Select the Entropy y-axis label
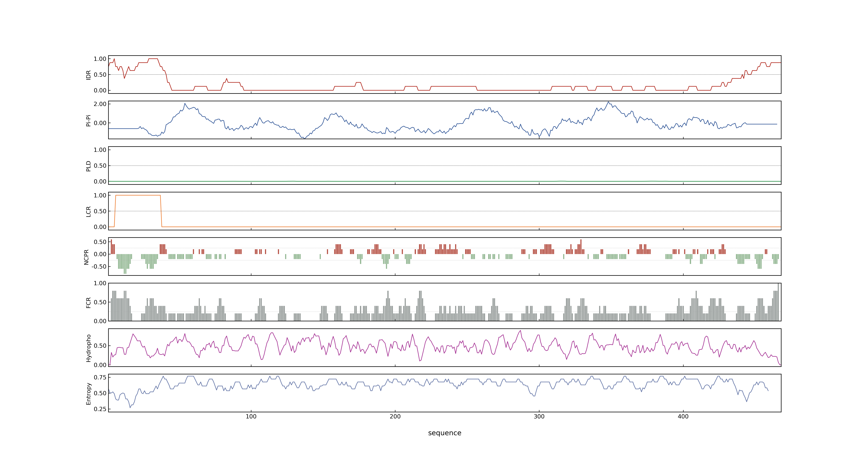868x463 pixels. (x=88, y=393)
